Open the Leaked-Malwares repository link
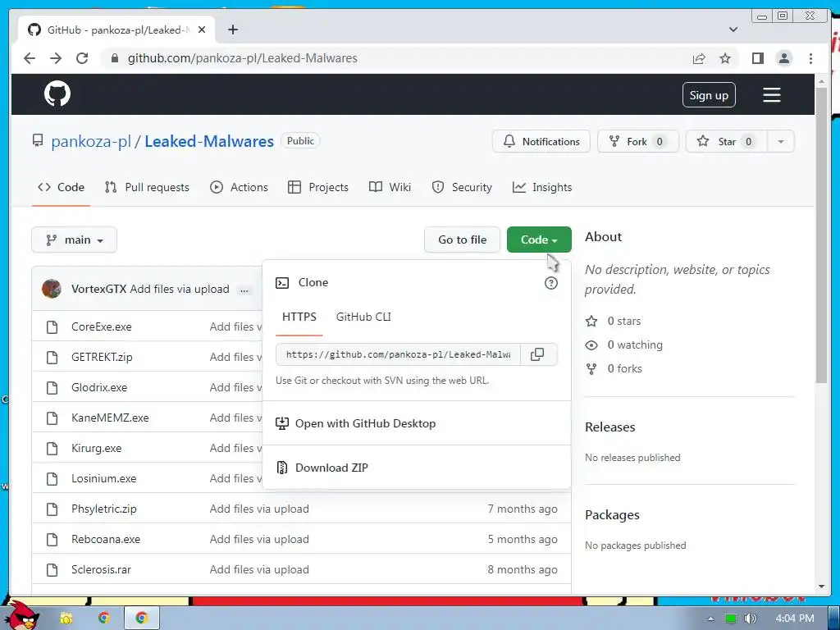The image size is (840, 630). (209, 141)
